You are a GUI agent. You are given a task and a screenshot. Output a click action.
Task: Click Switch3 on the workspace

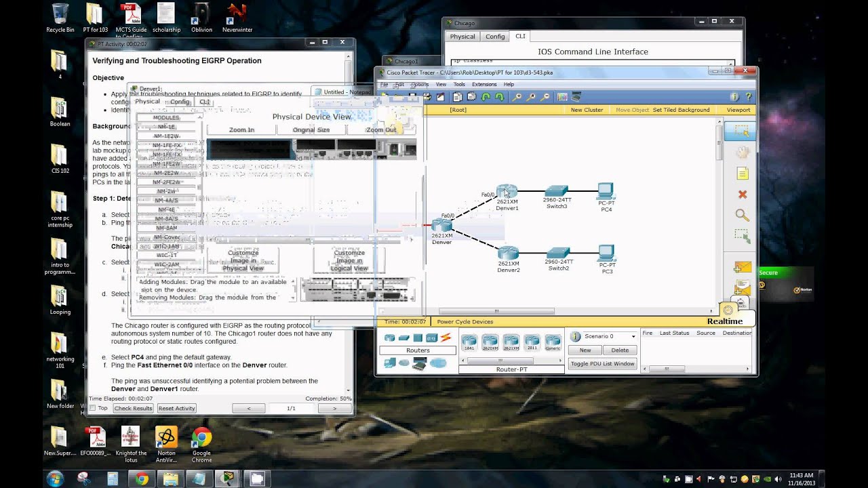click(x=557, y=190)
